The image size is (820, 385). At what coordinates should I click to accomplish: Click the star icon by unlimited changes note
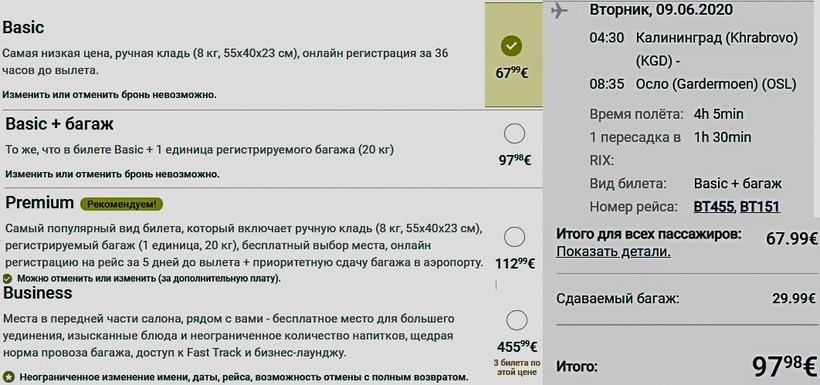tap(8, 377)
